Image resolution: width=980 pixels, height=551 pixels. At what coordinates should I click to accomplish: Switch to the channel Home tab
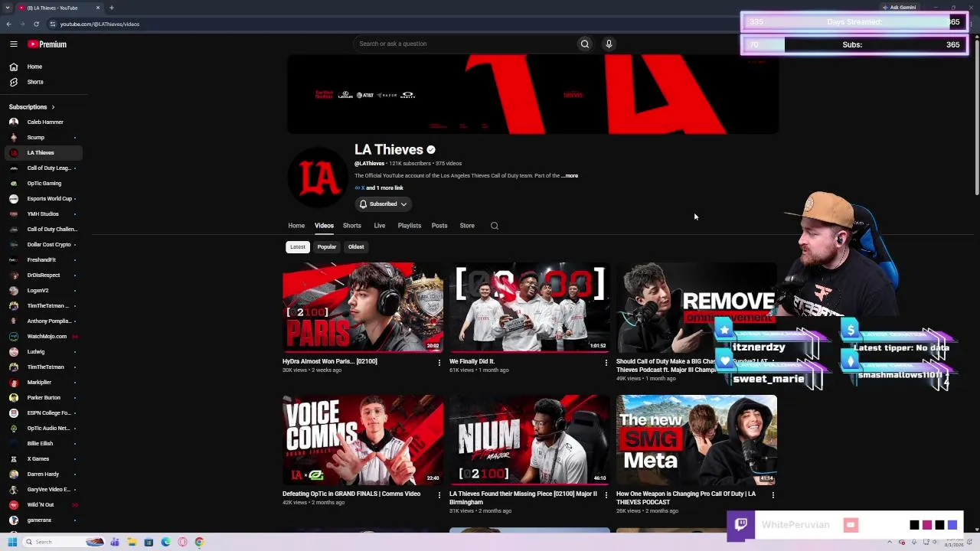click(296, 226)
